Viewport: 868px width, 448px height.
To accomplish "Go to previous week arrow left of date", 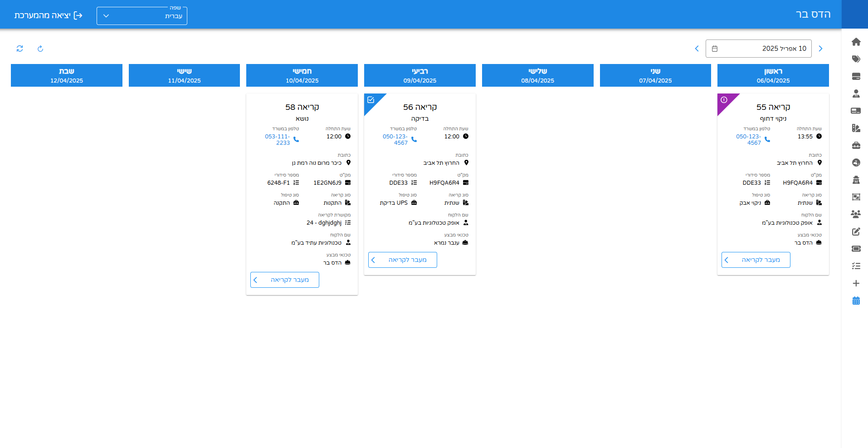I will (x=697, y=49).
